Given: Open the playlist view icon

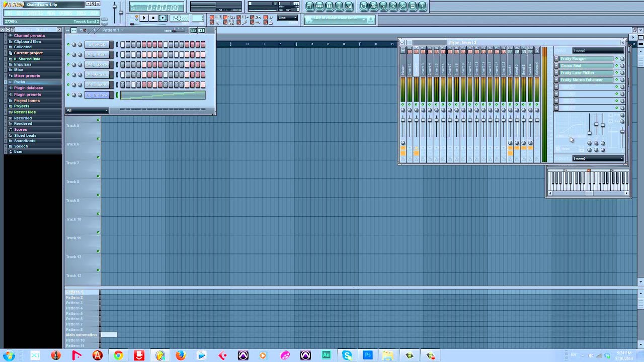Looking at the screenshot, I should (x=310, y=6).
